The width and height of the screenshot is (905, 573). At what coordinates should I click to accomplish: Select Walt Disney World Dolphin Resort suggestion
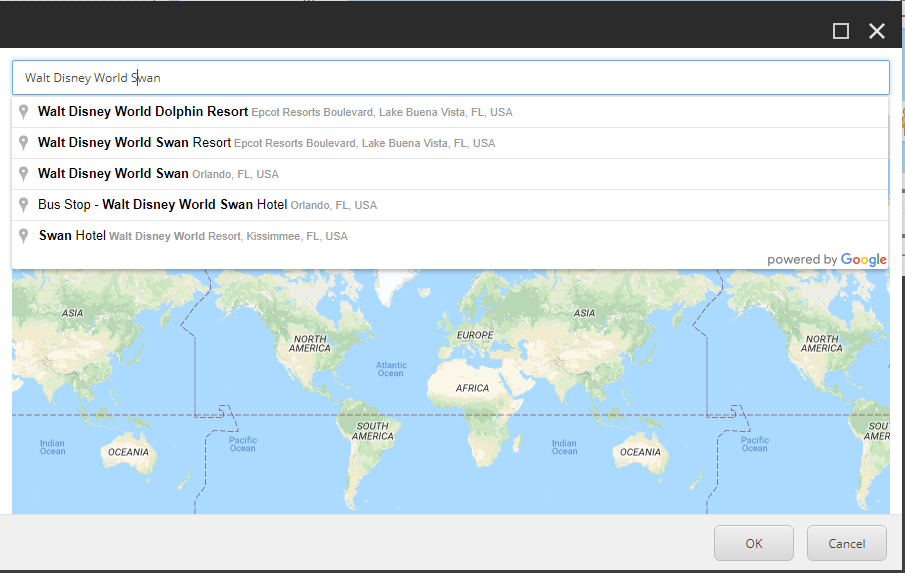pos(450,112)
